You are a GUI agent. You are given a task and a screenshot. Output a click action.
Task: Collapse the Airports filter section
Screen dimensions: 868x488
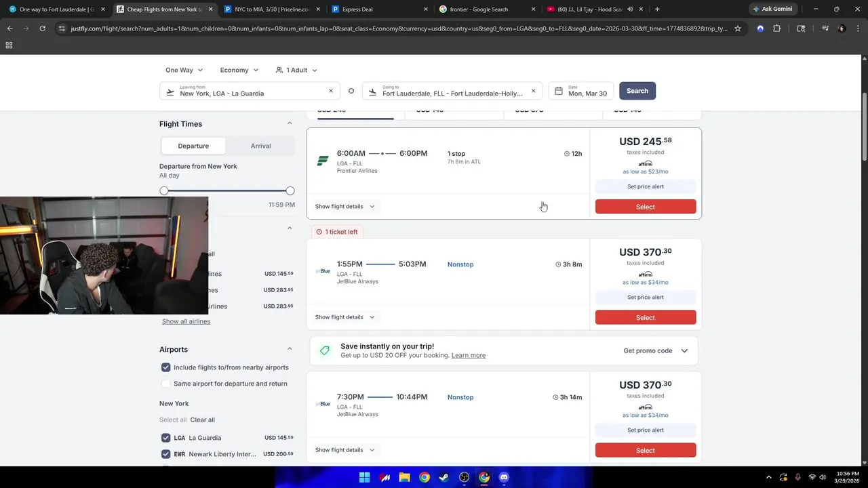point(290,349)
